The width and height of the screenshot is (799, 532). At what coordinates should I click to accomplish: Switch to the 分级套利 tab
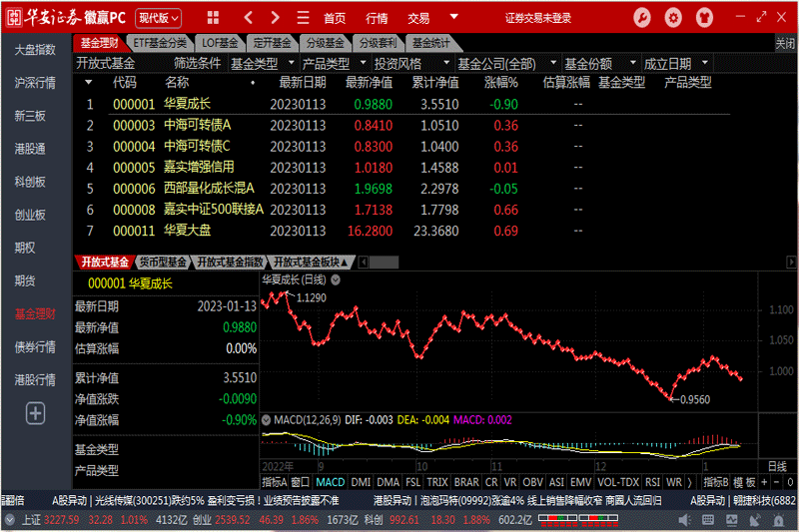click(379, 43)
